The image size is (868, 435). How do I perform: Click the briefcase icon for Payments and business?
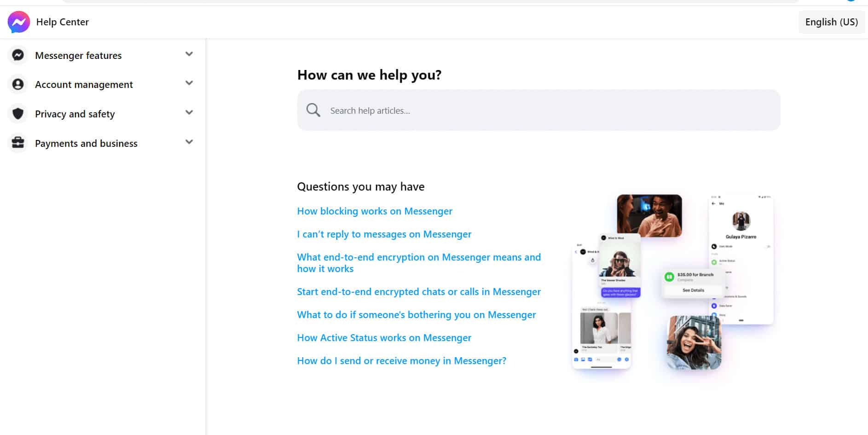click(x=17, y=143)
